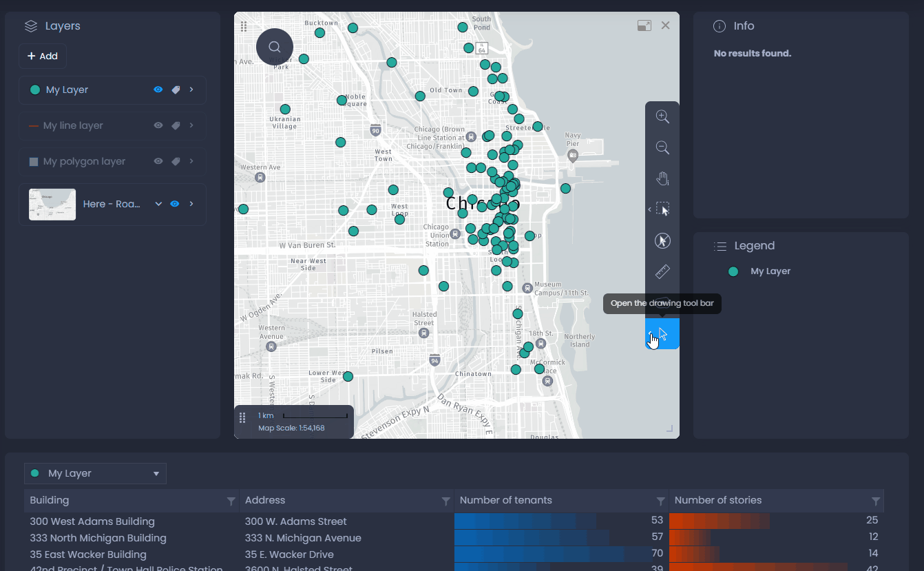
Task: Click address 35 E. Wacker Drive
Action: tap(289, 554)
